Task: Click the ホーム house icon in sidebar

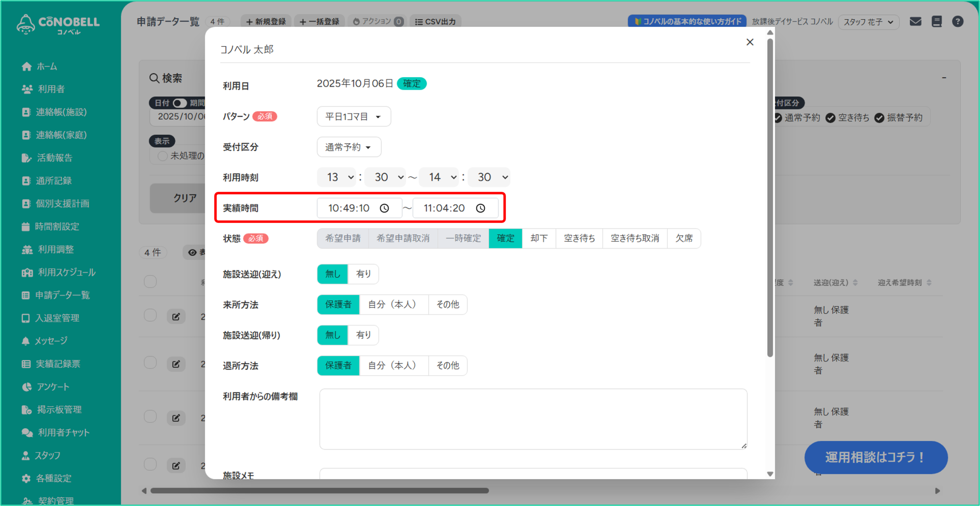Action: (26, 67)
